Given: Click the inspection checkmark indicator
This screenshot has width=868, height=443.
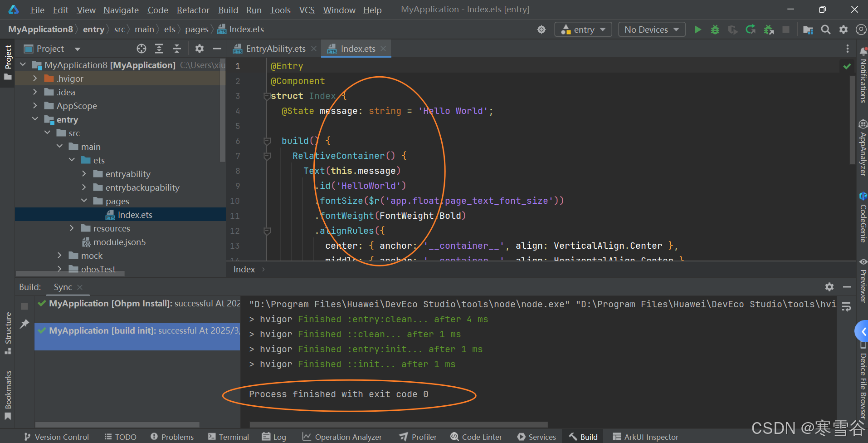Looking at the screenshot, I should [x=847, y=66].
